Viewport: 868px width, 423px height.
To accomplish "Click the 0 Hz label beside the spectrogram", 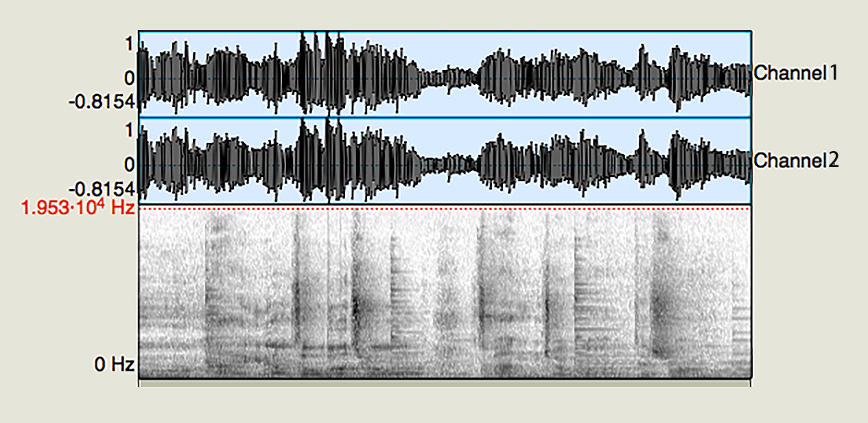I will 115,364.
